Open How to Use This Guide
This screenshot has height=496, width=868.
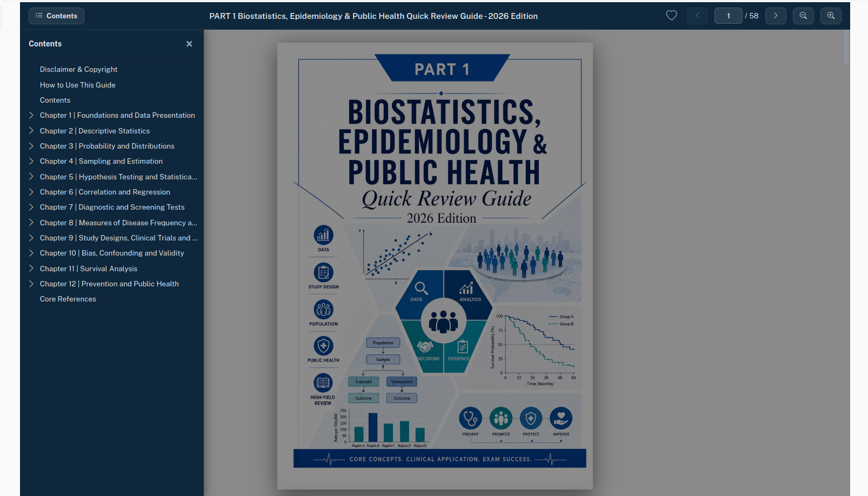pyautogui.click(x=78, y=85)
